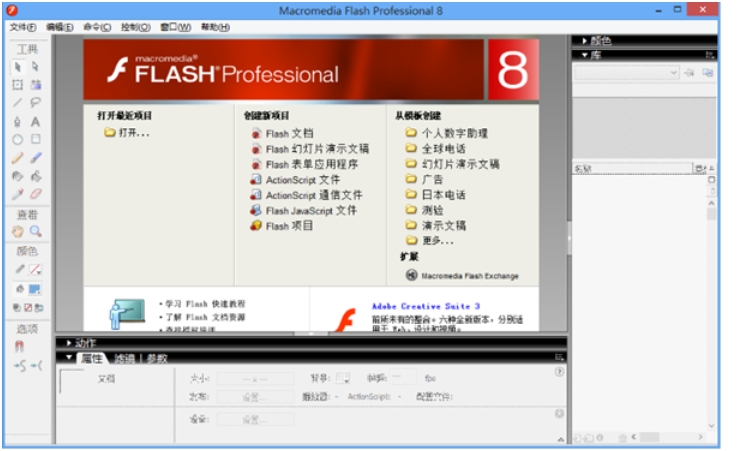Screen dimensions: 745x451
Task: Select the Zoom magnifier tool
Action: pos(36,231)
